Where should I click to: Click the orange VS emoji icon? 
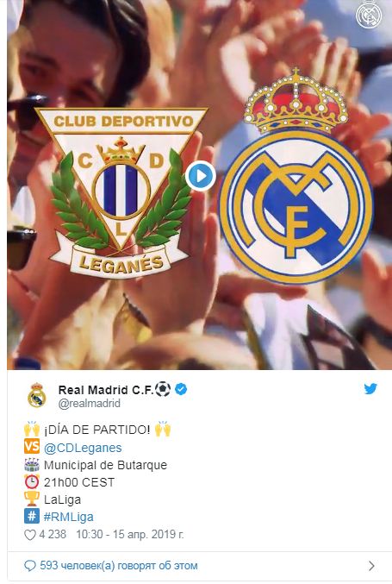click(x=32, y=447)
